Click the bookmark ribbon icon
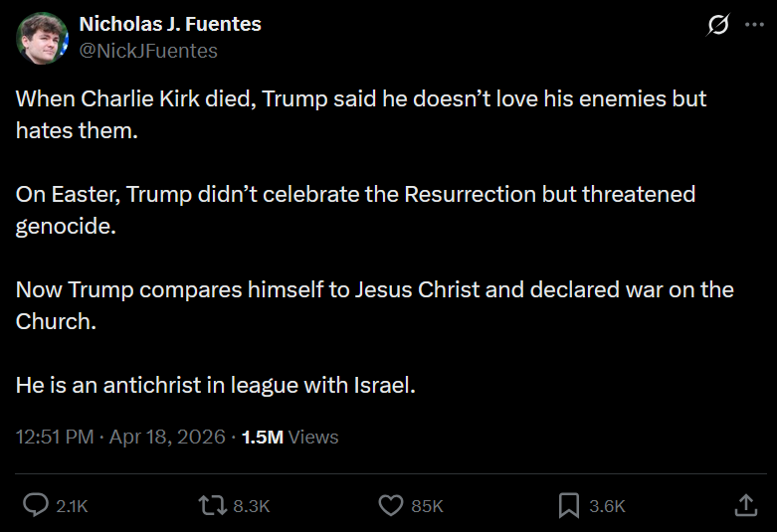The width and height of the screenshot is (777, 532). pyautogui.click(x=569, y=505)
